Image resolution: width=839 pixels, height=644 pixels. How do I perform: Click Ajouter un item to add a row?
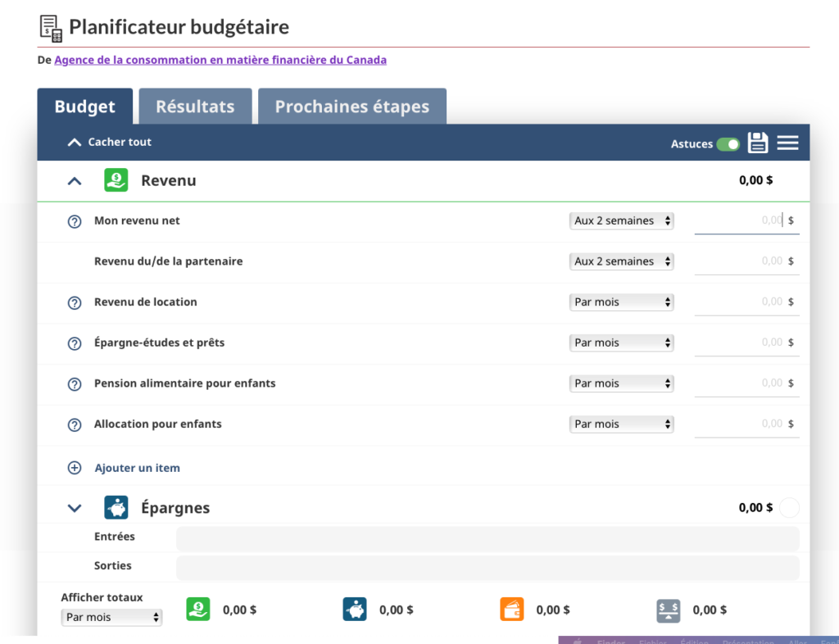click(x=137, y=467)
